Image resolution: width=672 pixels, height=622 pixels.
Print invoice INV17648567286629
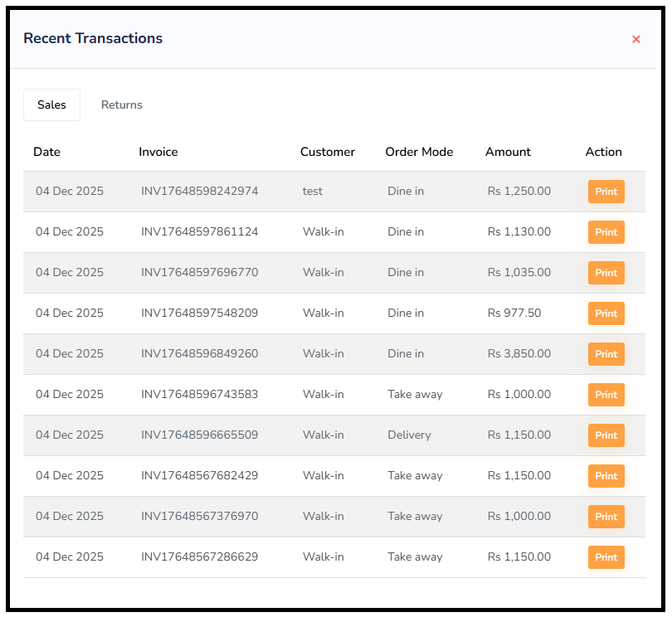pyautogui.click(x=606, y=557)
